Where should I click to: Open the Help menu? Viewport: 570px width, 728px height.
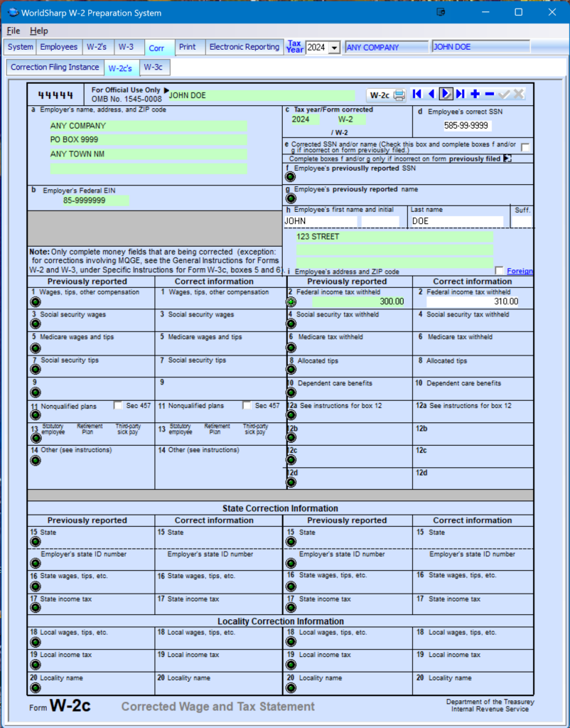click(38, 31)
